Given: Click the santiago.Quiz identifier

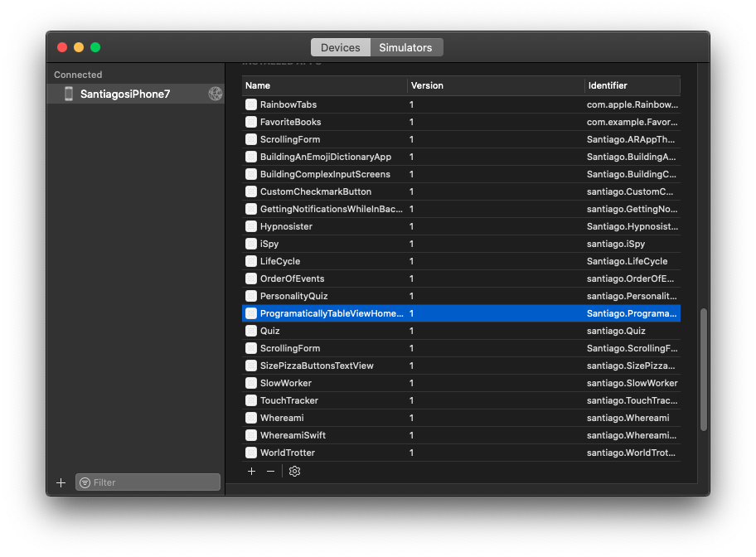Looking at the screenshot, I should 616,331.
